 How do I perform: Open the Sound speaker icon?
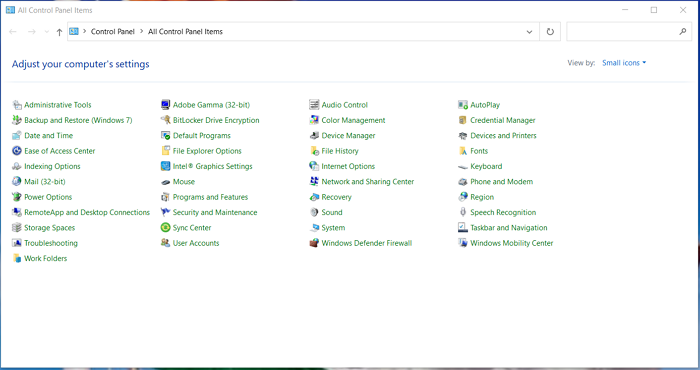314,212
